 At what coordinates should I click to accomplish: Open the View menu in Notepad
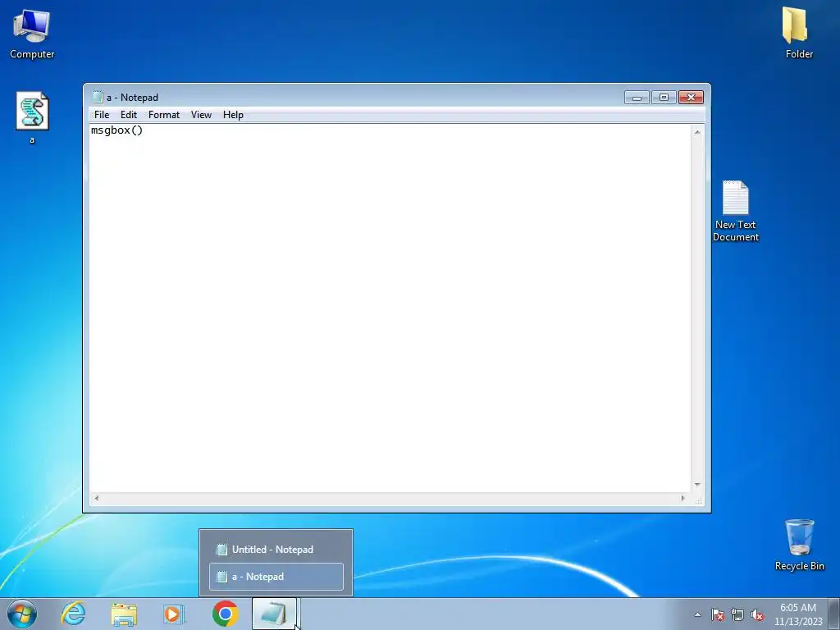click(x=202, y=115)
